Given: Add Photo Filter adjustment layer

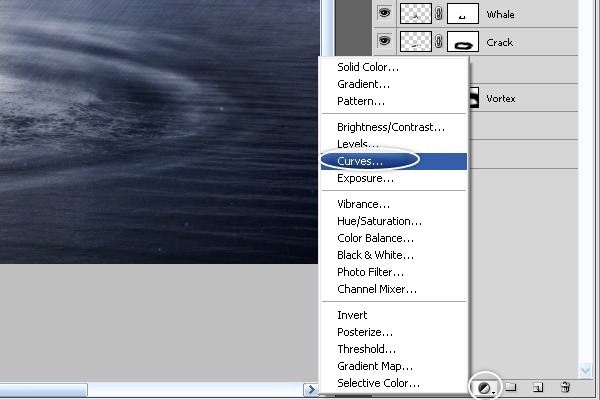Looking at the screenshot, I should [x=394, y=272].
